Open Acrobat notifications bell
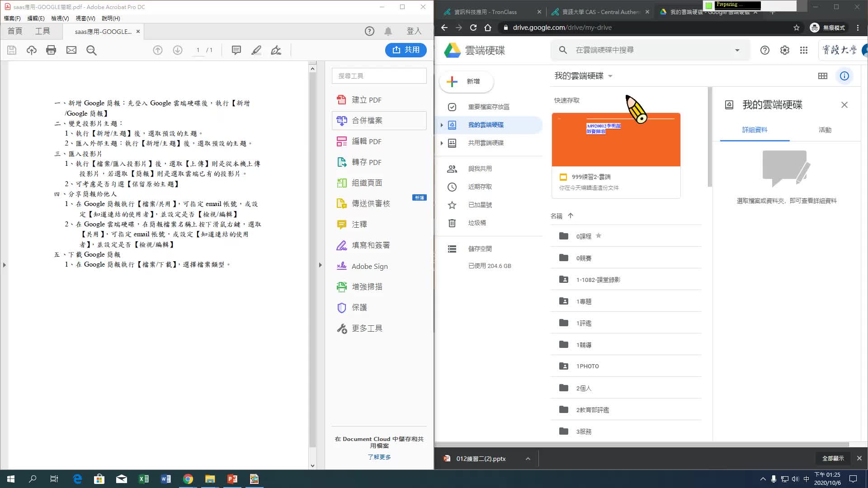This screenshot has height=488, width=868. point(388,31)
